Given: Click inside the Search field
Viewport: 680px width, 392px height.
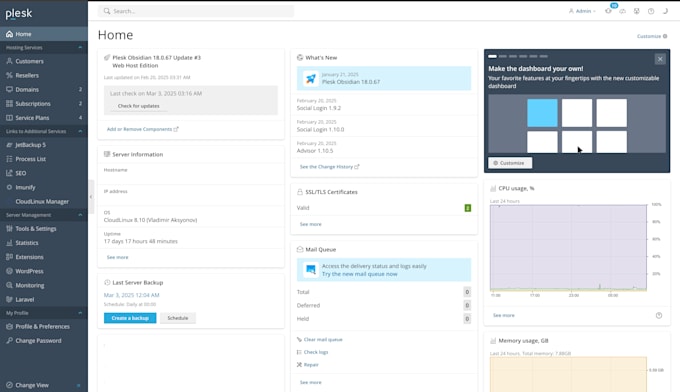Looking at the screenshot, I should click(x=196, y=11).
